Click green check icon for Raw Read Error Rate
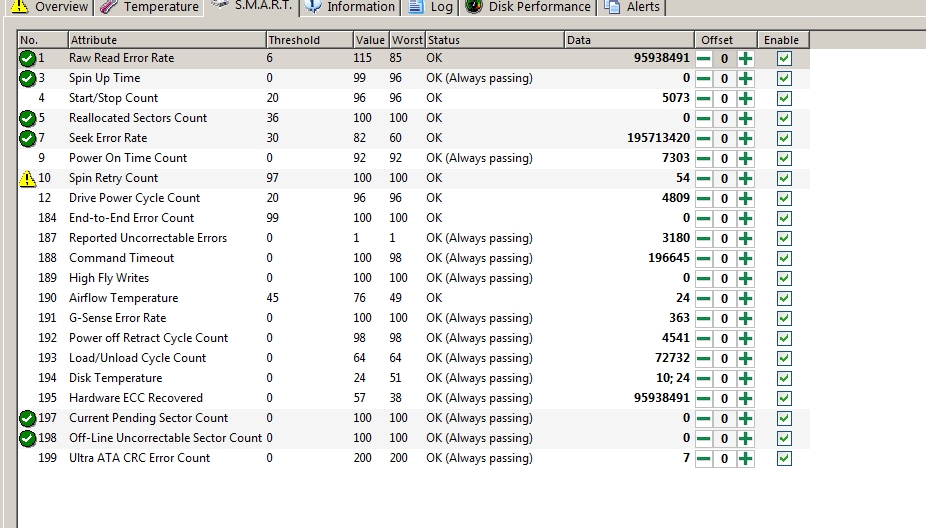Image resolution: width=926 pixels, height=528 pixels. [28, 58]
